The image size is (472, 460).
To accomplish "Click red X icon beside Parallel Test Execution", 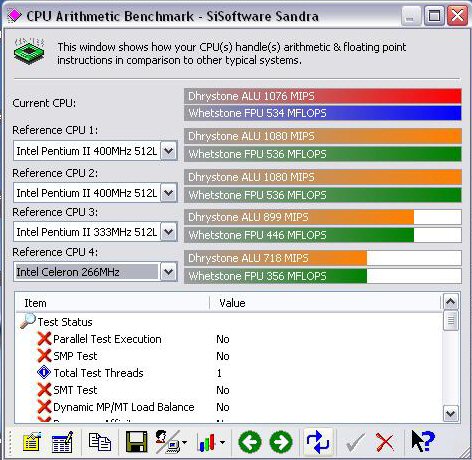I will click(x=44, y=339).
